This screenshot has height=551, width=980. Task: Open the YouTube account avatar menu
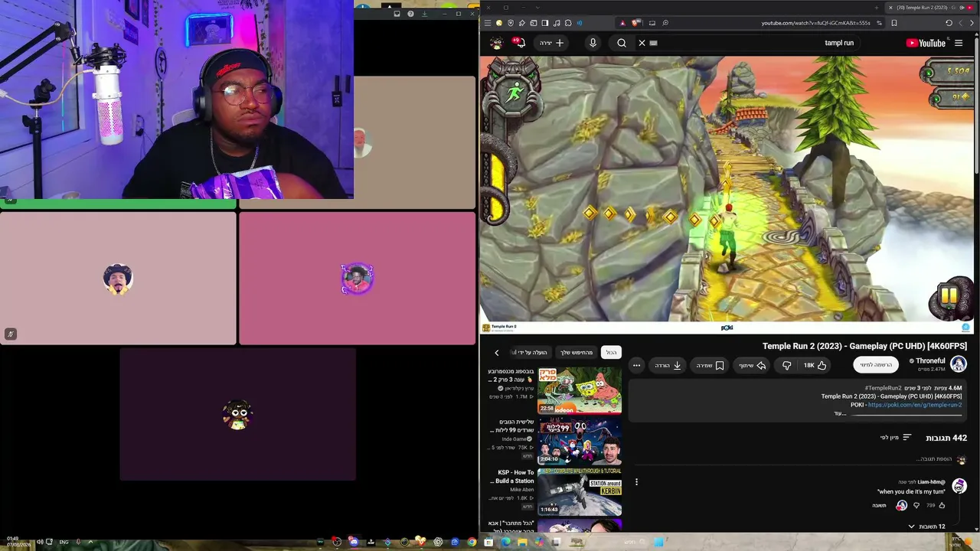(x=496, y=43)
